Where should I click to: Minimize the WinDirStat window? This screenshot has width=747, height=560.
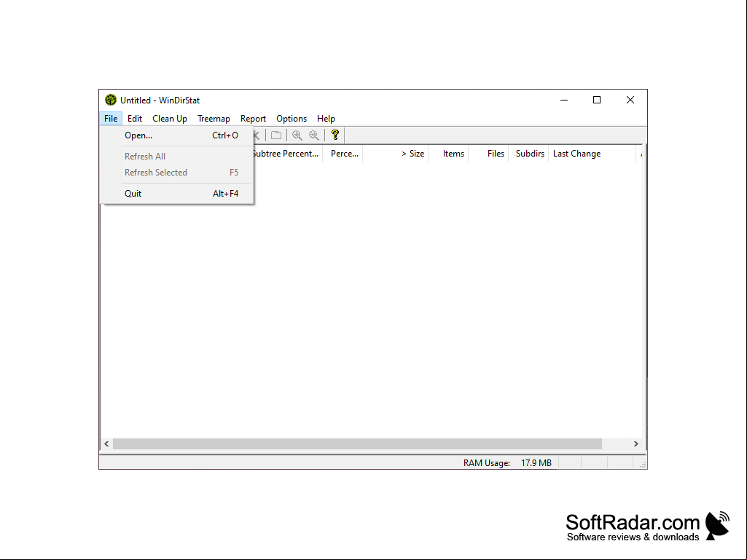(564, 100)
